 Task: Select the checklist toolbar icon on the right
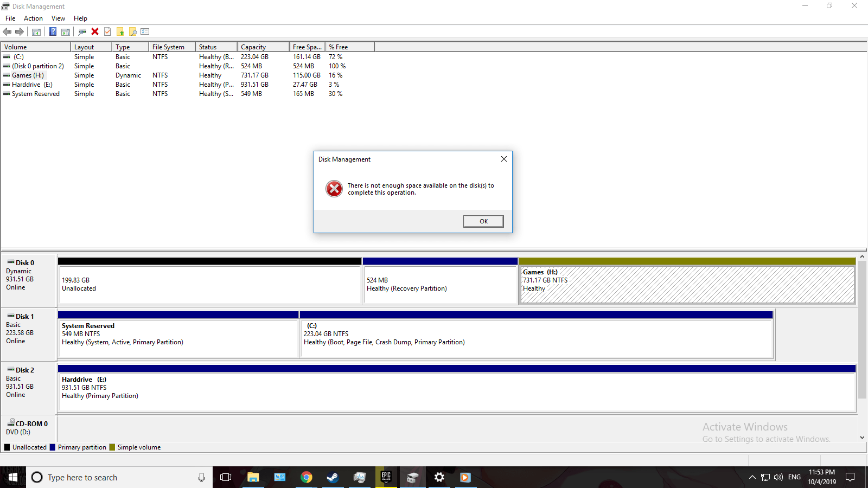point(145,31)
